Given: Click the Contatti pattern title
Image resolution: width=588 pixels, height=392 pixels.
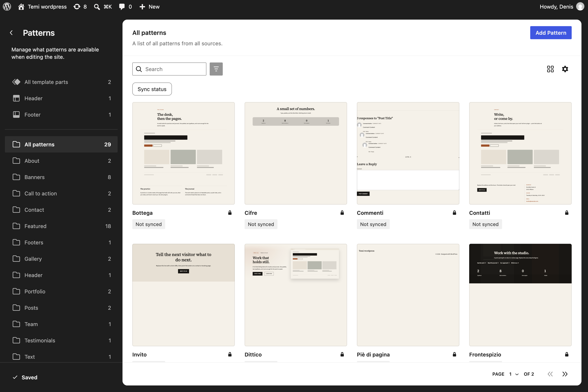Looking at the screenshot, I should 480,213.
